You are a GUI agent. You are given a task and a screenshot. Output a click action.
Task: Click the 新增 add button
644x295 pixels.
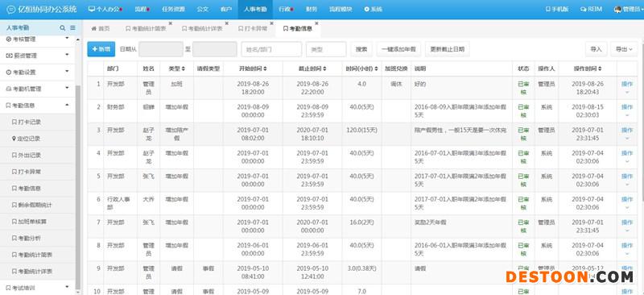click(x=101, y=49)
